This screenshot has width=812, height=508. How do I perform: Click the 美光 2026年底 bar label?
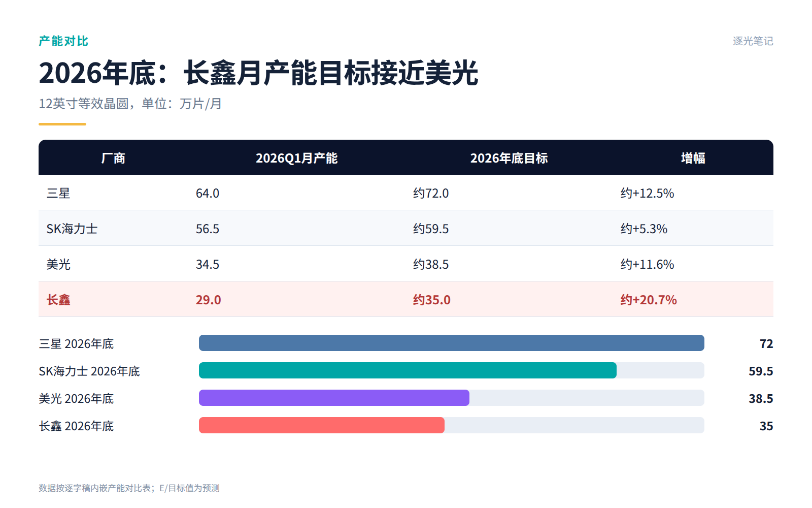pos(76,399)
